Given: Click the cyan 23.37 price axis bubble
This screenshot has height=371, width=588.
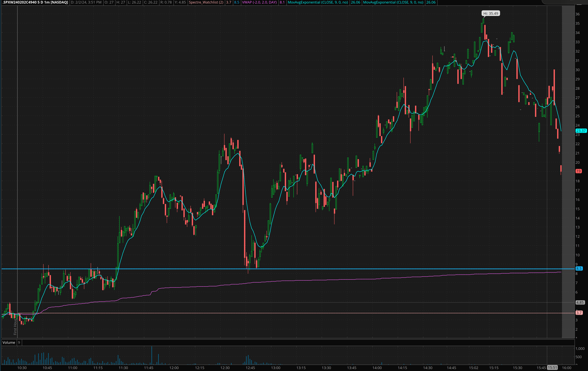Looking at the screenshot, I should click(x=581, y=131).
